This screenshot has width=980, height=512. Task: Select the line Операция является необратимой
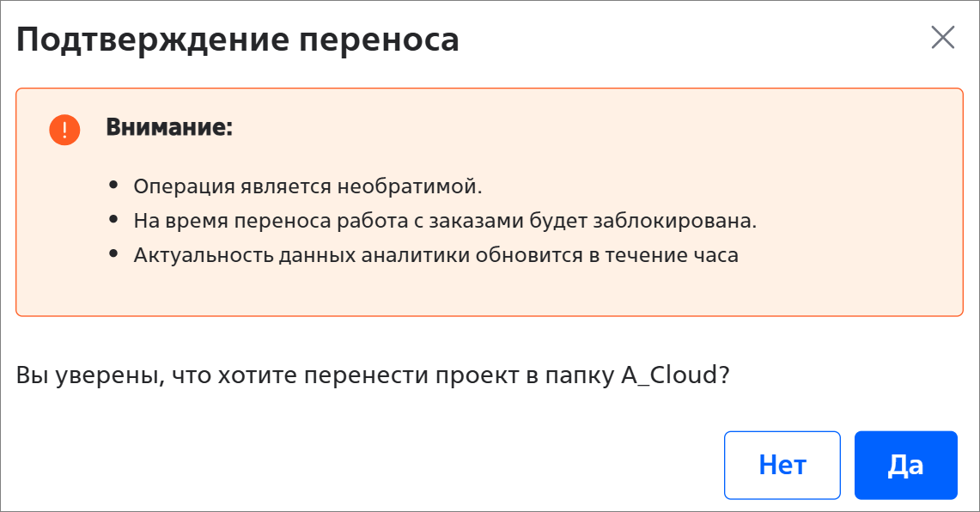(x=307, y=186)
